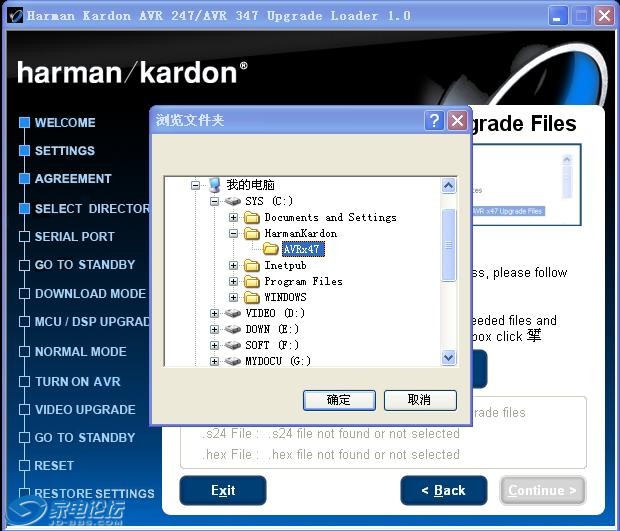Expand the Inetpub folder node
The image size is (620, 531).
233,265
